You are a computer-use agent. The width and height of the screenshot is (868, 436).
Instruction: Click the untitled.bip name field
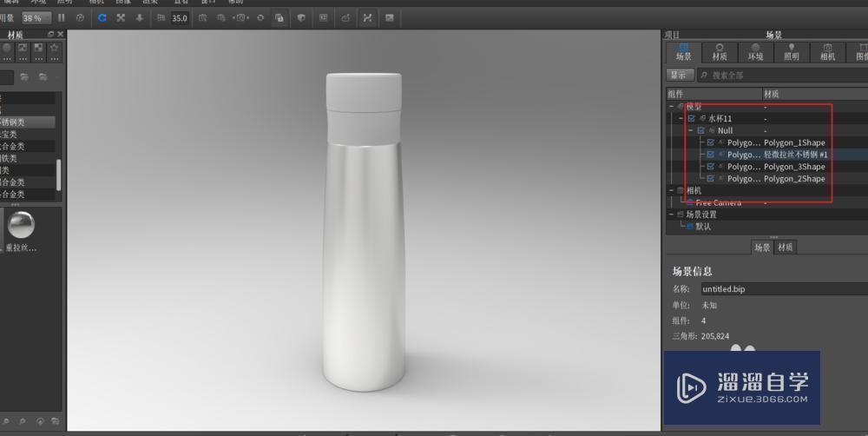click(x=785, y=289)
